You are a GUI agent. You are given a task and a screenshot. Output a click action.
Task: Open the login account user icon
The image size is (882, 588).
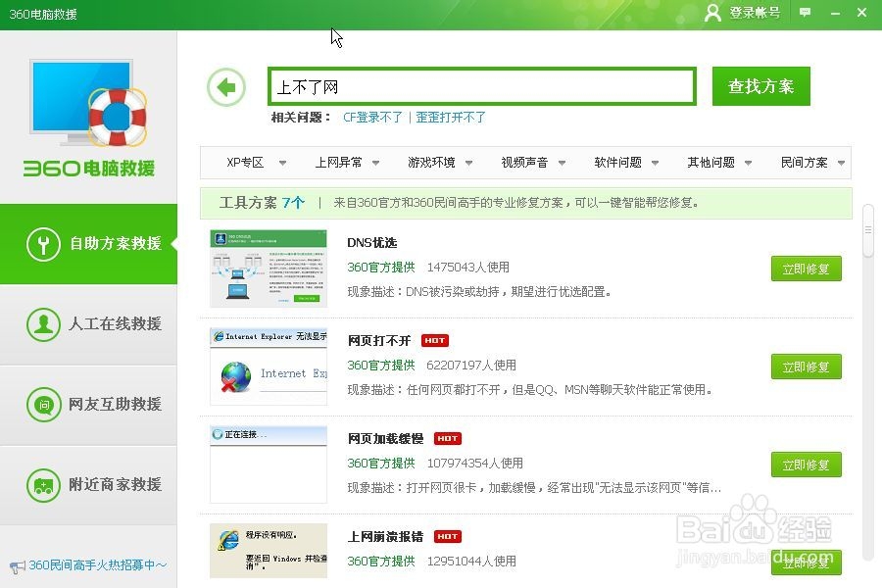pos(712,13)
